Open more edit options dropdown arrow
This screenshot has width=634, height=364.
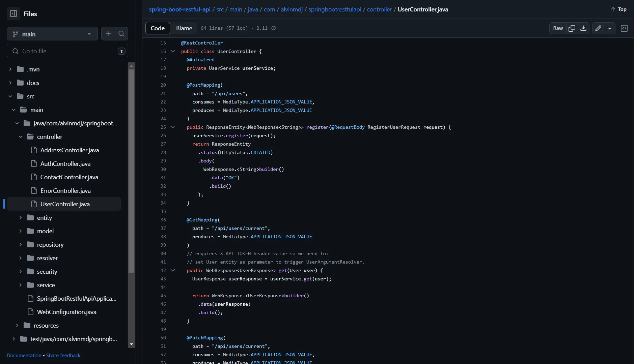(610, 28)
